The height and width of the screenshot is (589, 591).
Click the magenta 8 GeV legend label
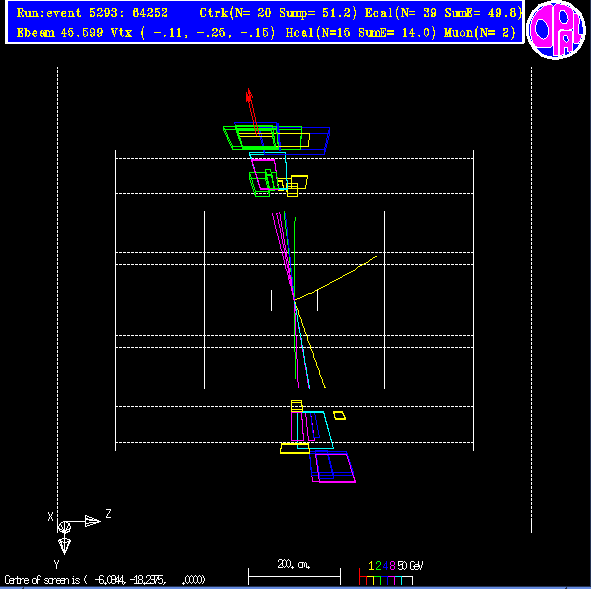coord(392,566)
